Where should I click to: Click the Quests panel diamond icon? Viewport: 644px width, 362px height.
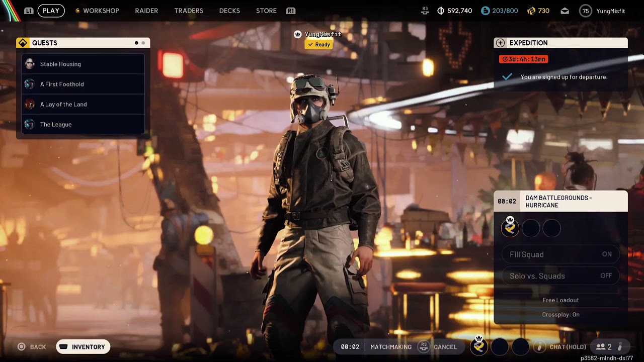click(x=23, y=43)
